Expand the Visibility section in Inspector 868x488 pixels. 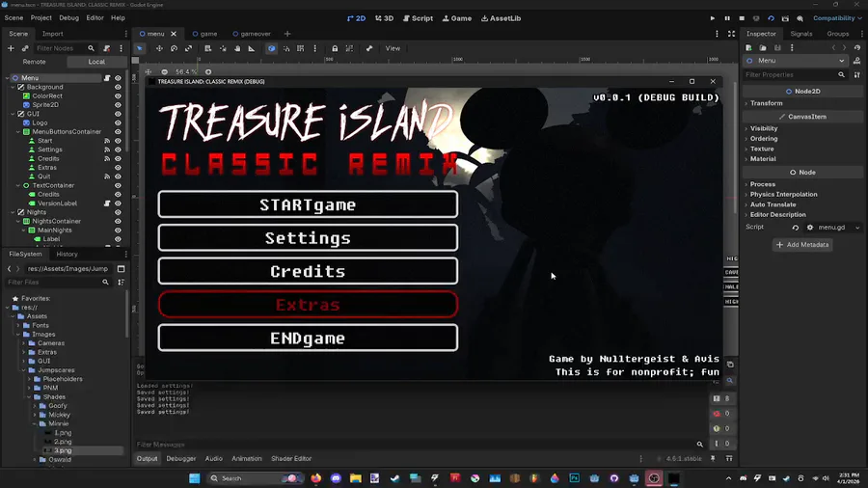click(764, 128)
